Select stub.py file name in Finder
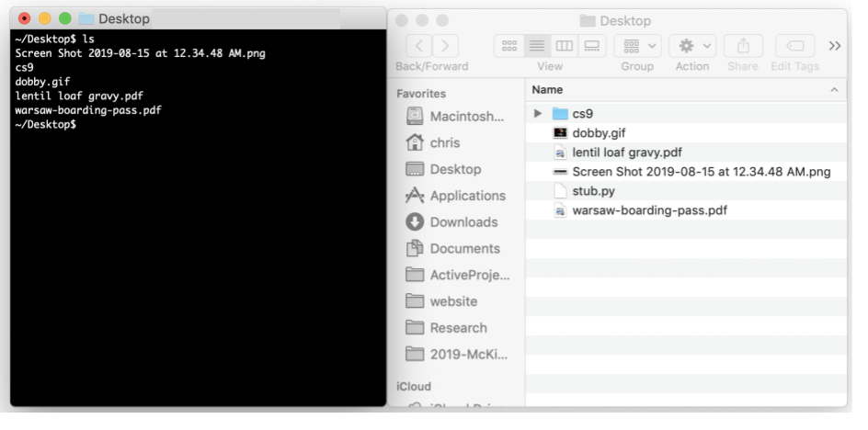The image size is (868, 430). (593, 191)
